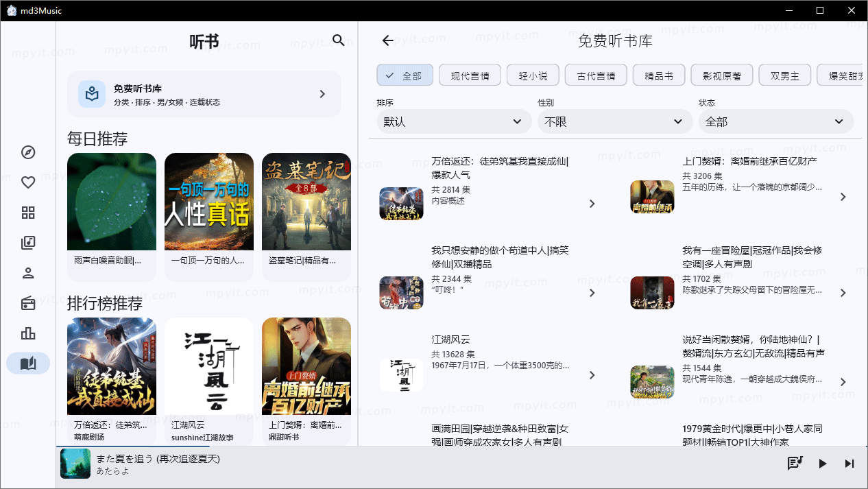Select the 双男主 filter chip
The width and height of the screenshot is (868, 489).
785,75
